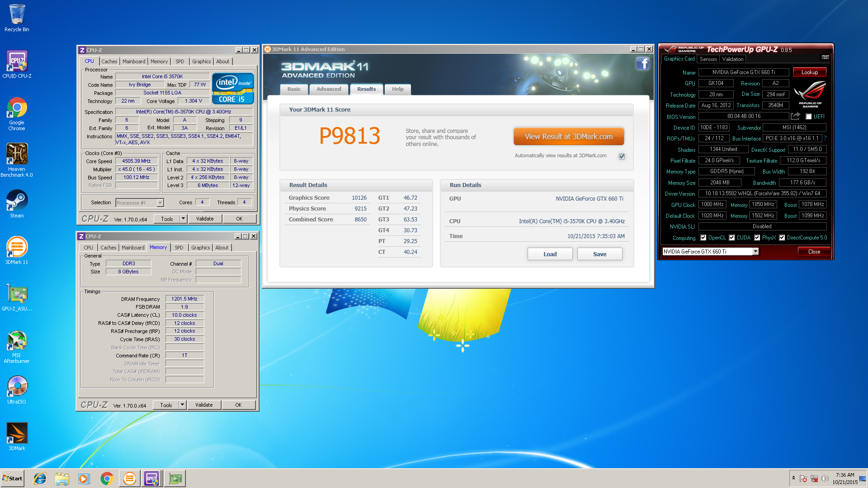Click the ROG logo in GPU-Z
This screenshot has height=488, width=868.
(810, 94)
